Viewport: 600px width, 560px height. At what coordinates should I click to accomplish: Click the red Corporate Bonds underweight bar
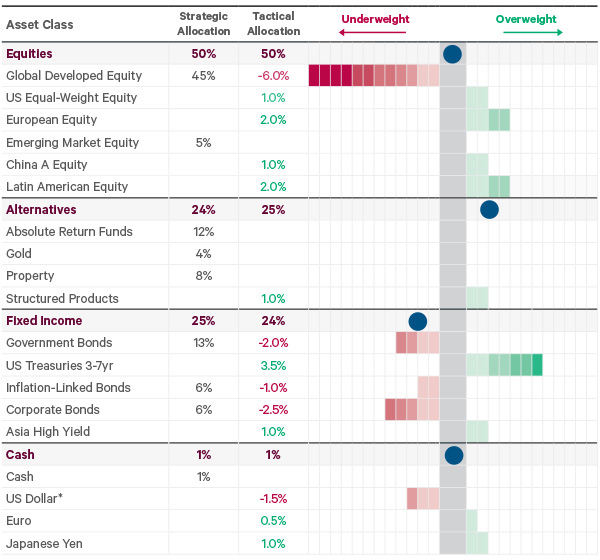pos(412,409)
